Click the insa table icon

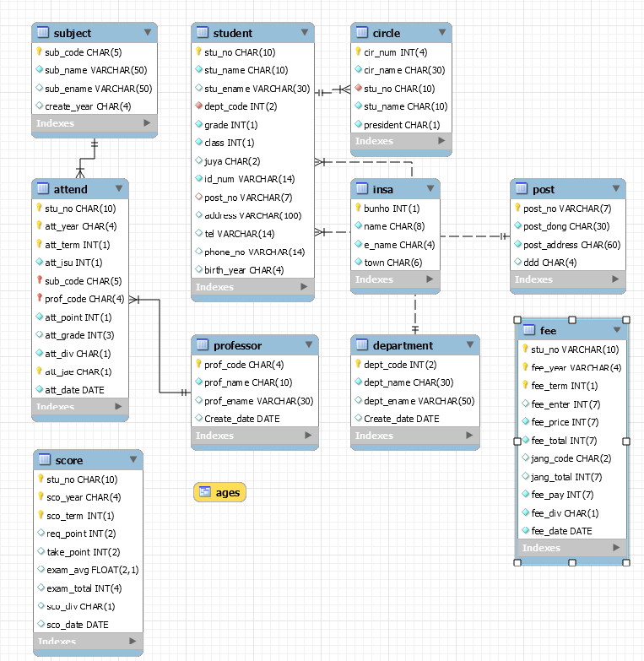[x=362, y=188]
